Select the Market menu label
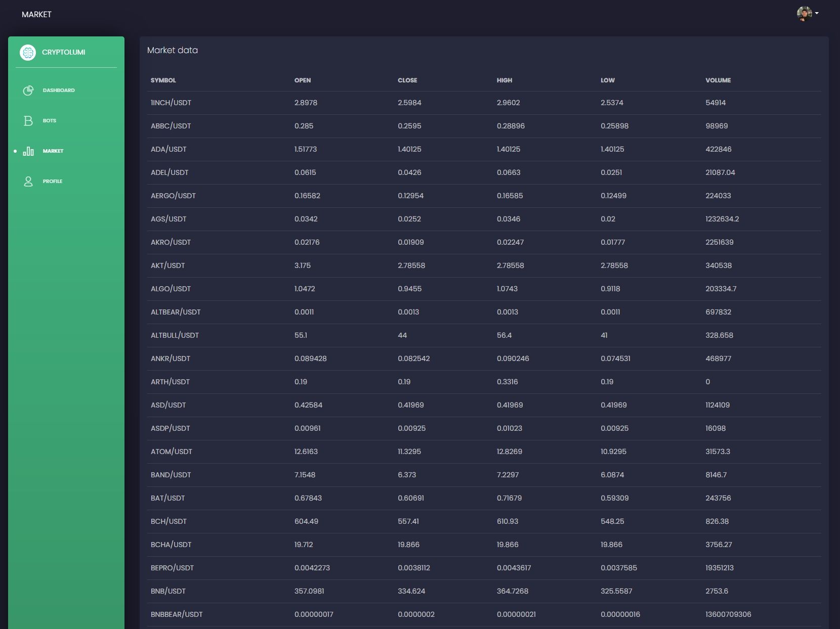 coord(53,151)
